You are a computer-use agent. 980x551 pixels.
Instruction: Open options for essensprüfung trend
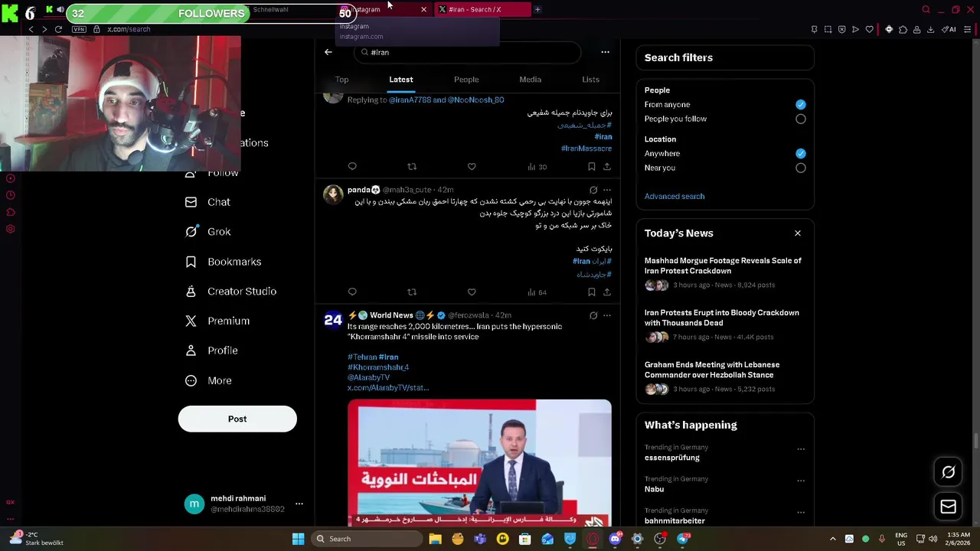click(801, 449)
